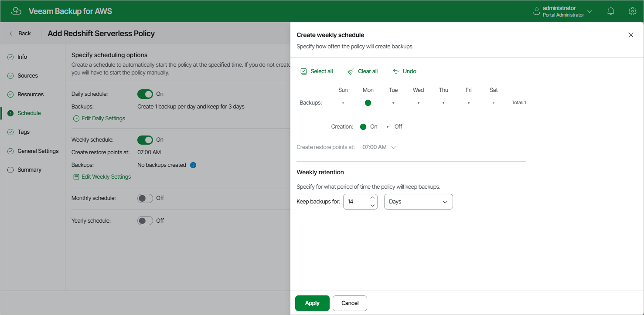Image resolution: width=644 pixels, height=315 pixels.
Task: Close the Create weekly schedule panel
Action: [x=630, y=35]
